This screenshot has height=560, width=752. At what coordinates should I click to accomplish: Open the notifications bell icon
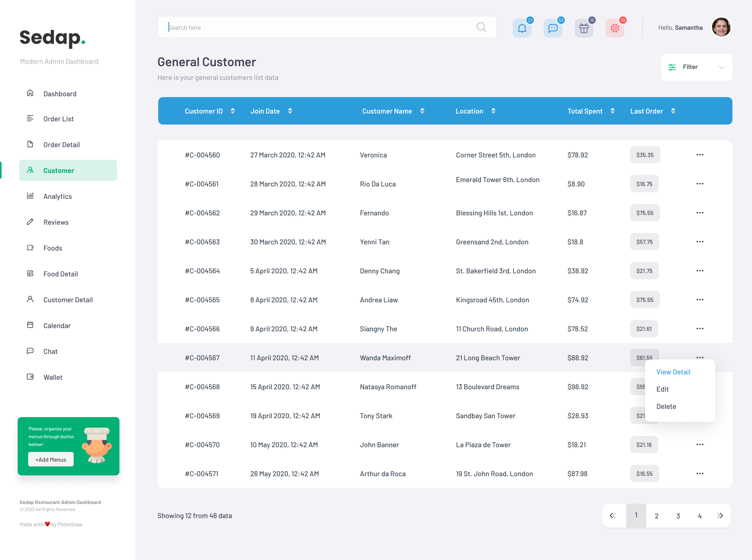pyautogui.click(x=522, y=28)
